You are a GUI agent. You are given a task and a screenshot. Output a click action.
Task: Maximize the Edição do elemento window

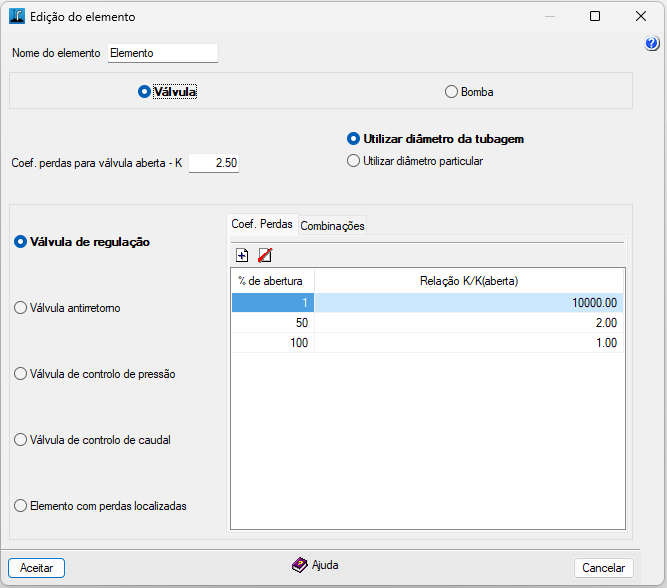click(595, 16)
